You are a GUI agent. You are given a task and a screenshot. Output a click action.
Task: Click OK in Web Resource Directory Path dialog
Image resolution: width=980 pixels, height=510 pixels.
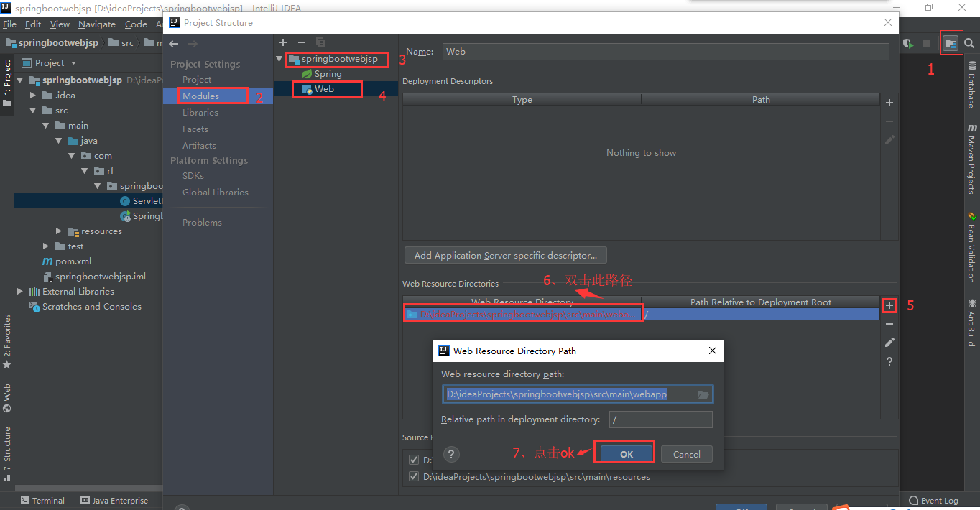627,454
